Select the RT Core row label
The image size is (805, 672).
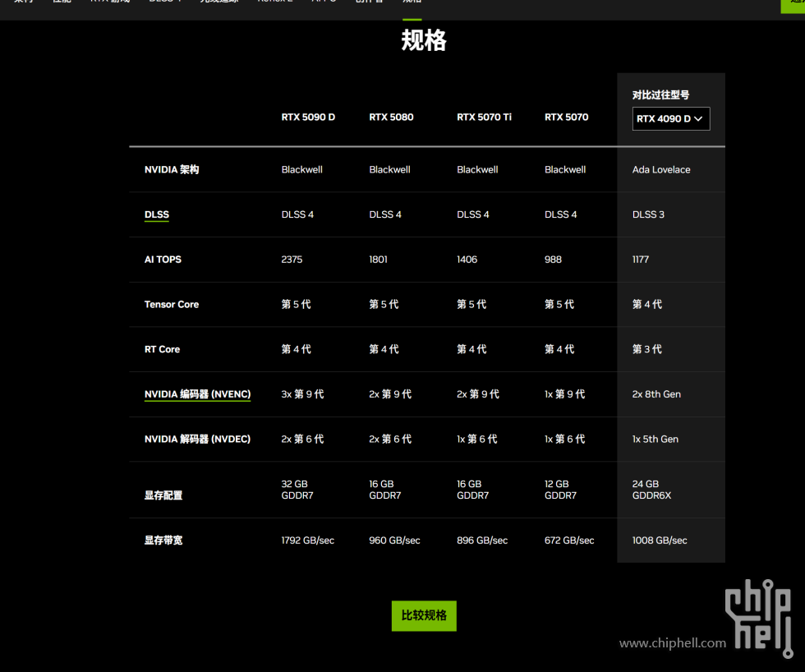163,349
